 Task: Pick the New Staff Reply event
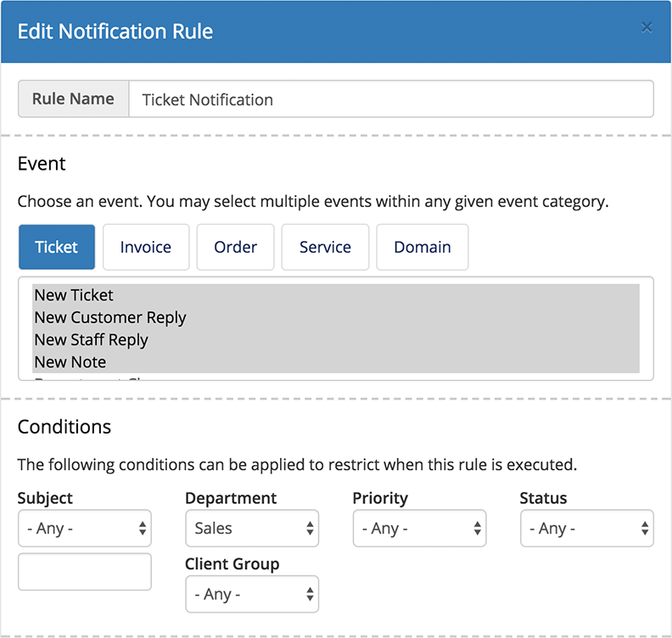click(x=92, y=340)
